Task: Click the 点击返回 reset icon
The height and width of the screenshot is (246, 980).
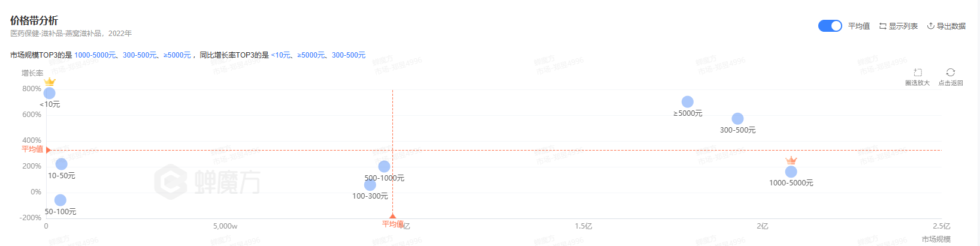Action: 951,73
